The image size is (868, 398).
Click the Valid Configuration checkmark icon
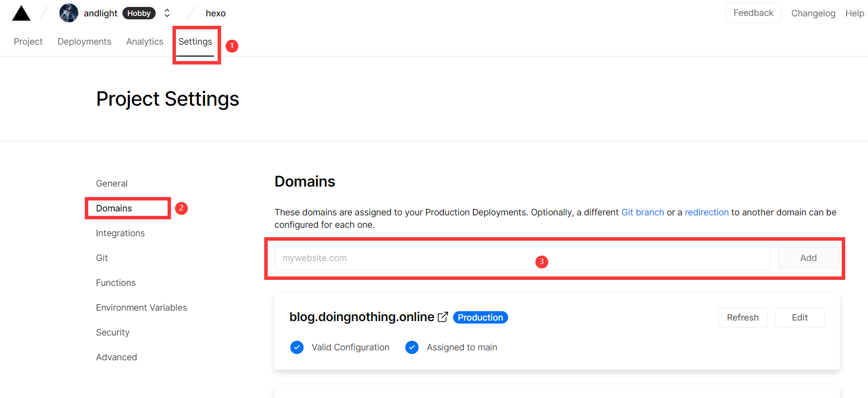click(x=297, y=347)
